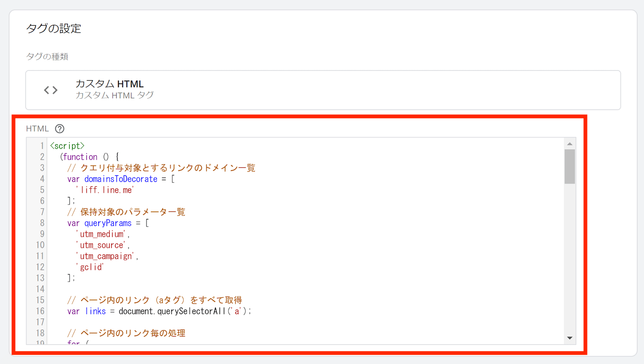Screen dimensions: 644x364
Task: Click the scrollbar up arrow
Action: (570, 143)
